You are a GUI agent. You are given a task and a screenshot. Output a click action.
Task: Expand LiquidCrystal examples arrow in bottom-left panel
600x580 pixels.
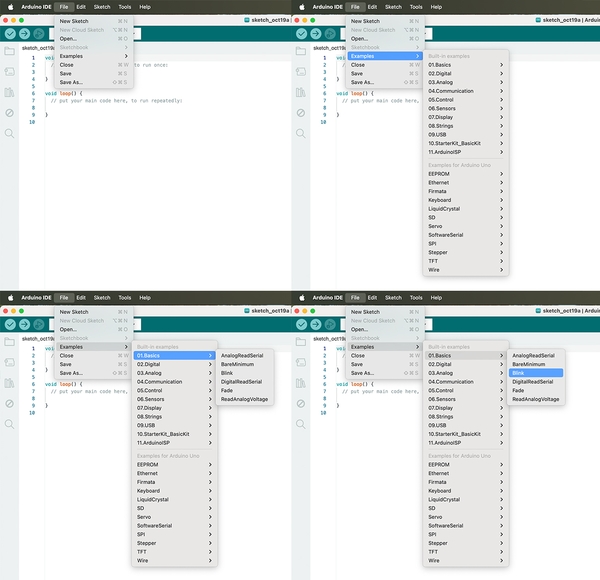pos(210,499)
